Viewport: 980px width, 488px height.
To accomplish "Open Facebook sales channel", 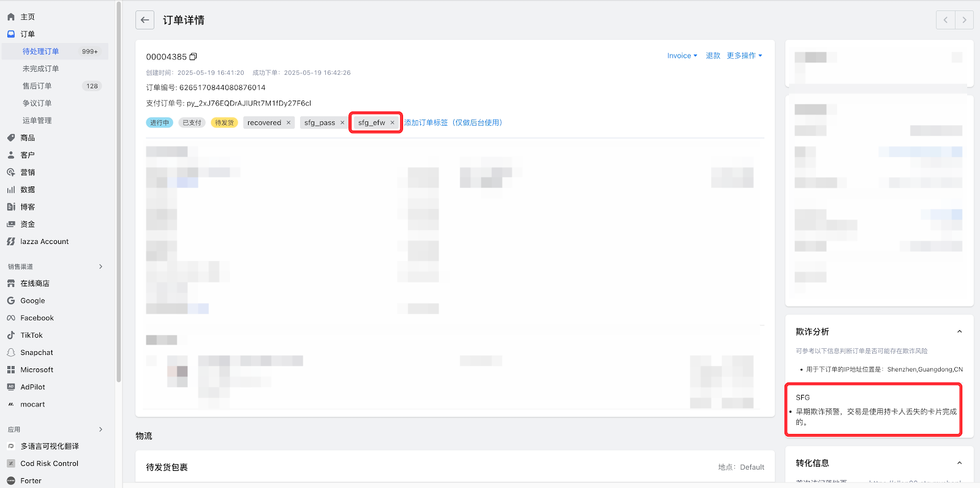I will pyautogui.click(x=37, y=318).
